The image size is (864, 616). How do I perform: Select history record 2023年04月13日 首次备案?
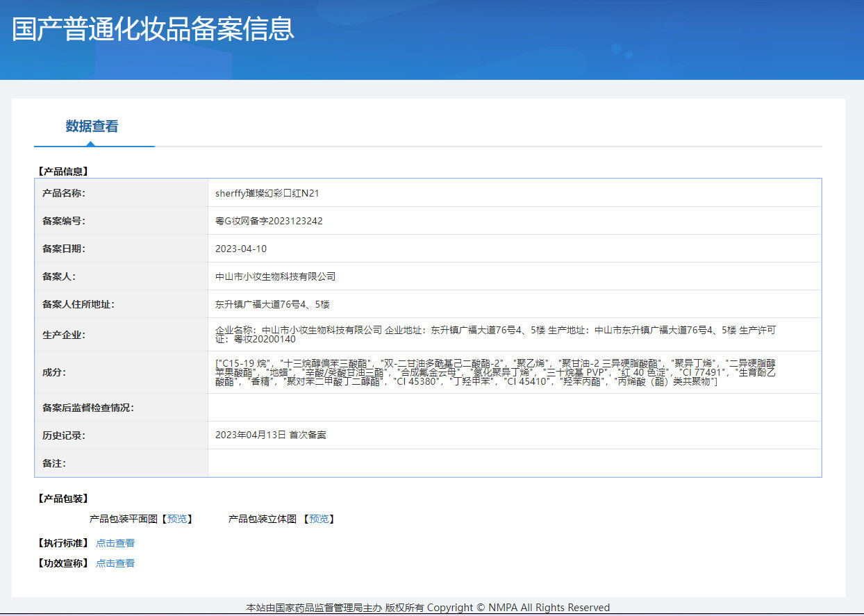coord(271,435)
